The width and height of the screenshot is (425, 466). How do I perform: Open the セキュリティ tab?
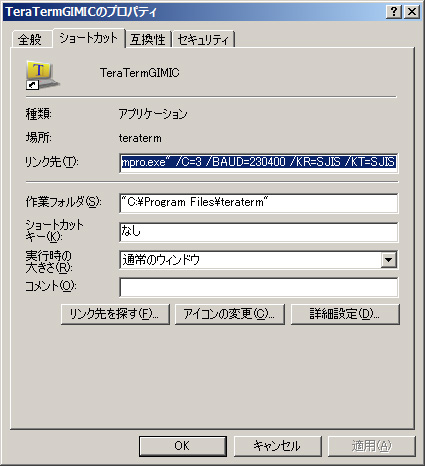click(x=203, y=39)
